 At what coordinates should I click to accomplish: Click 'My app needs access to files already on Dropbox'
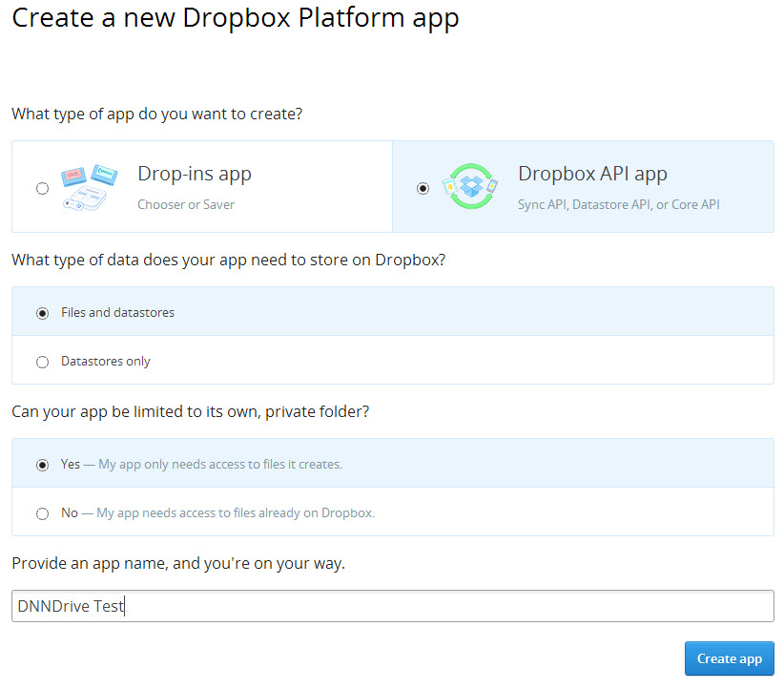(236, 512)
